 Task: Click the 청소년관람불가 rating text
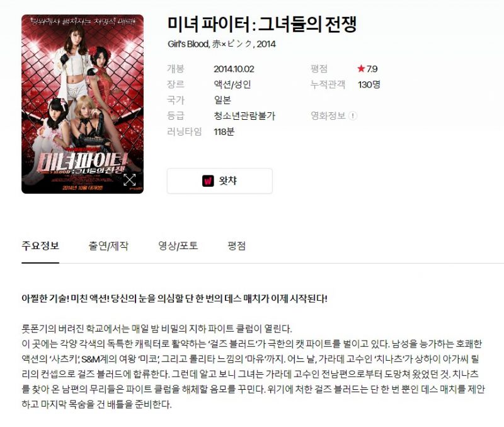point(244,115)
